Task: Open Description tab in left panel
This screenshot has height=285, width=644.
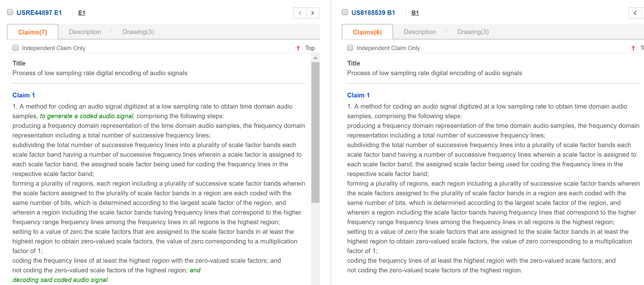Action: pos(85,32)
